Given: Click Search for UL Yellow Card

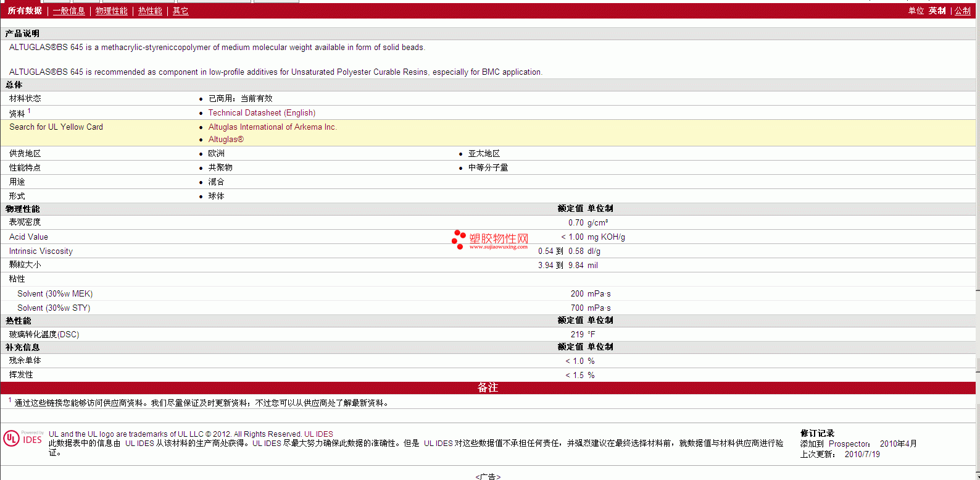Looking at the screenshot, I should tap(56, 127).
